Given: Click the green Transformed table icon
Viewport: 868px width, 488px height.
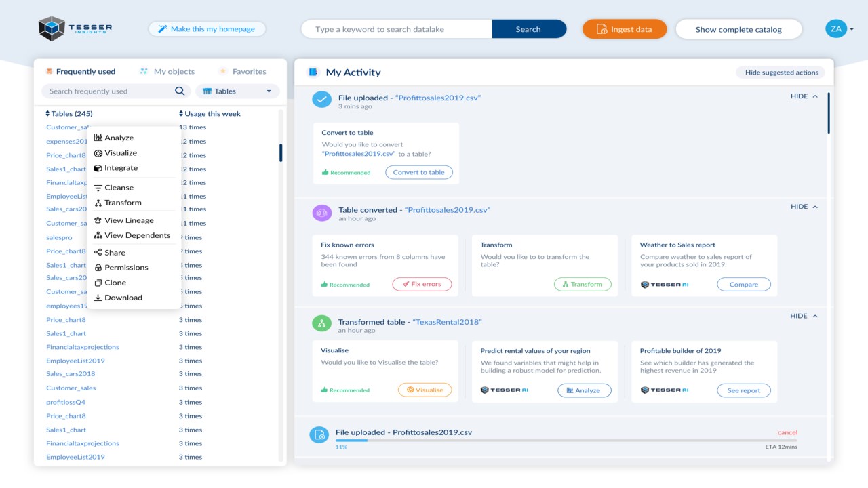Looking at the screenshot, I should (321, 323).
